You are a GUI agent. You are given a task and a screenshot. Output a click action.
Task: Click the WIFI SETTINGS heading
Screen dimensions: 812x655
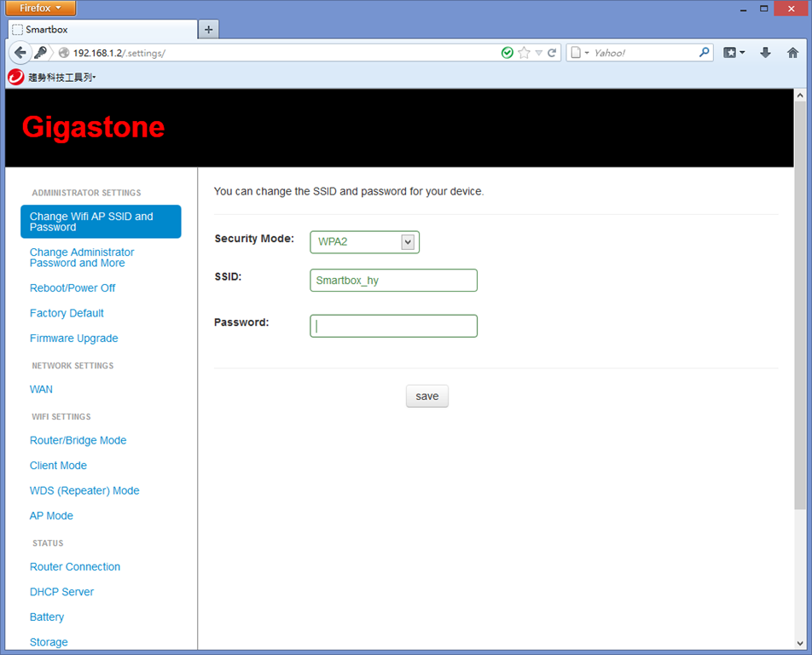point(61,417)
